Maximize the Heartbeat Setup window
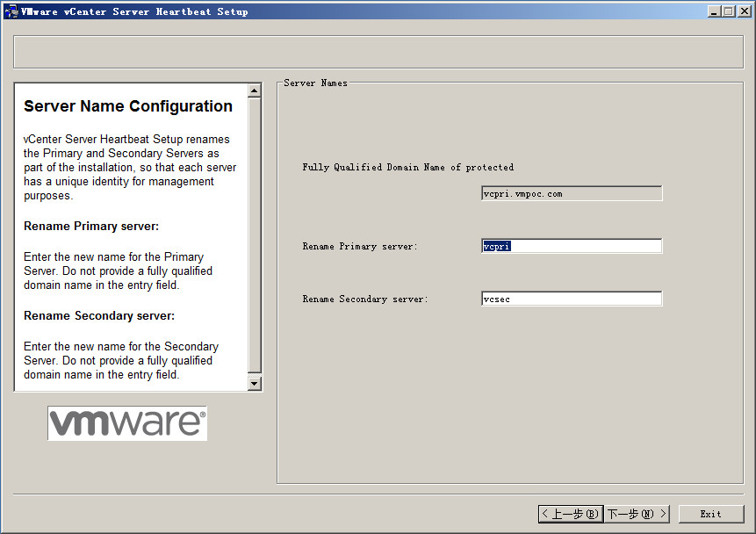Image resolution: width=756 pixels, height=534 pixels. tap(729, 11)
